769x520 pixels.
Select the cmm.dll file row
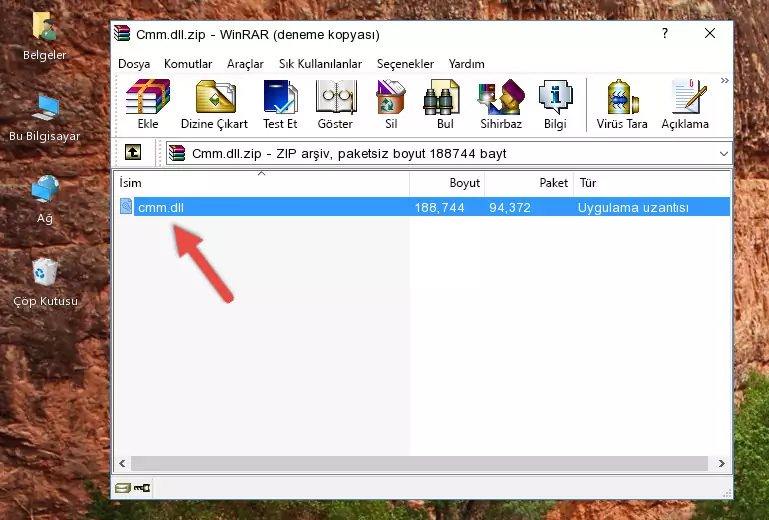click(424, 207)
